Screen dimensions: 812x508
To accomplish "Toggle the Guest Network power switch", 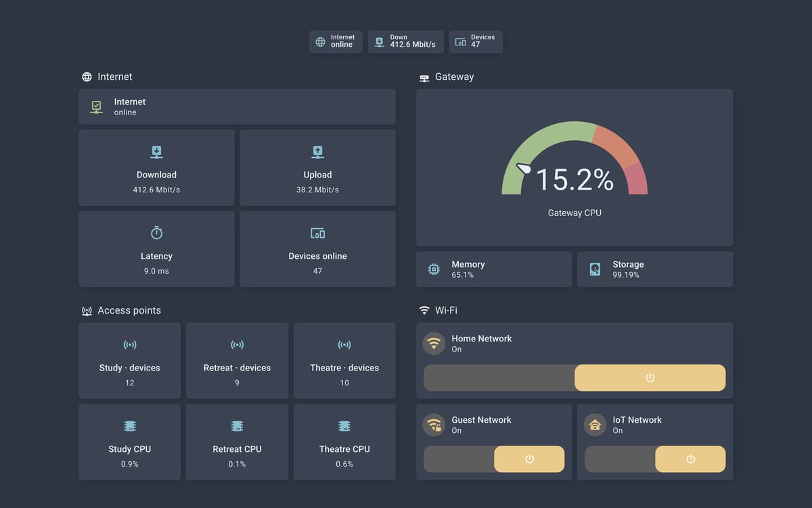I will [x=494, y=459].
